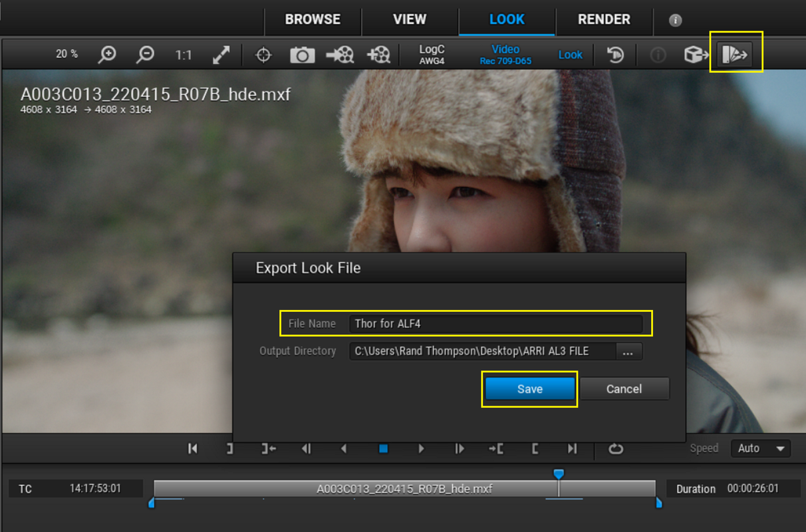806x532 pixels.
Task: Set viewer zoom to 1:1
Action: 184,55
